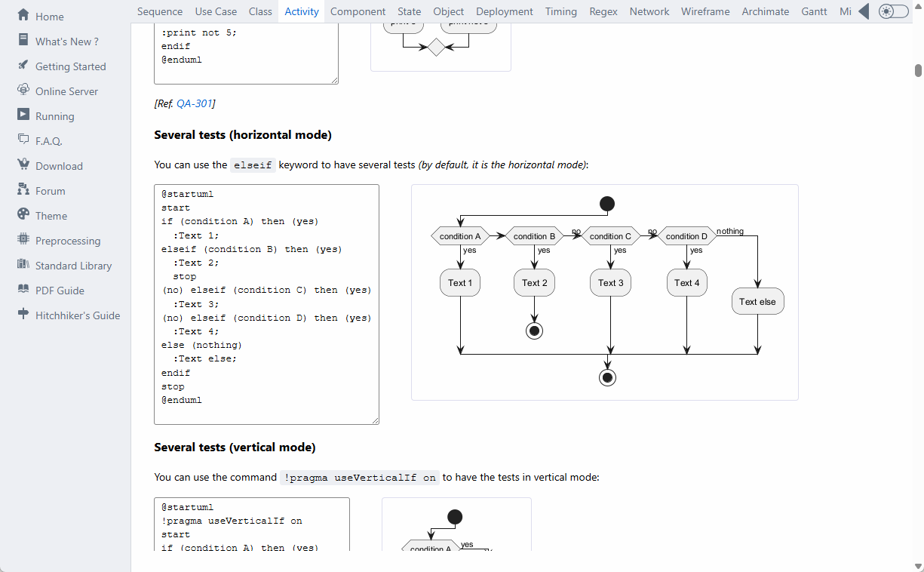This screenshot has width=924, height=572.
Task: Expand the diagram tabs with left arrow
Action: [x=864, y=11]
